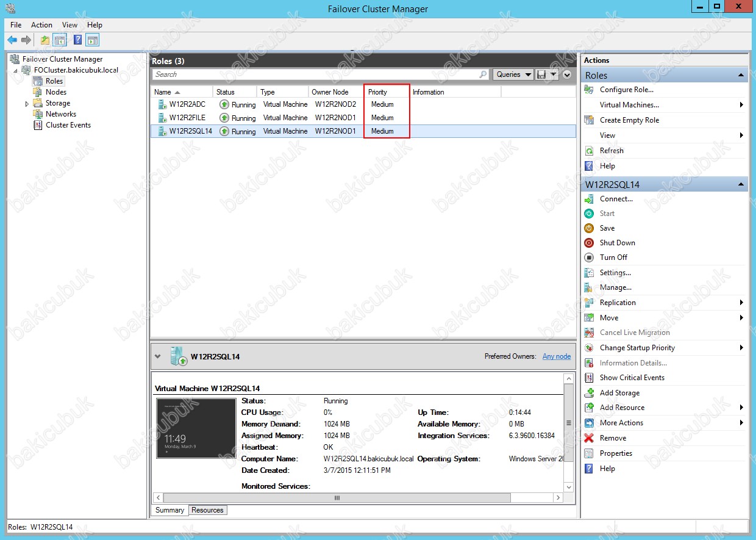Sort roles by the Name column header

coord(182,92)
